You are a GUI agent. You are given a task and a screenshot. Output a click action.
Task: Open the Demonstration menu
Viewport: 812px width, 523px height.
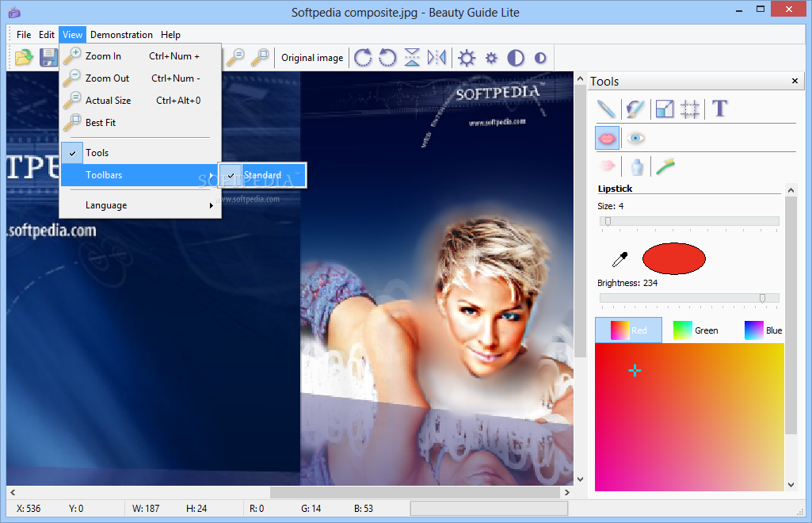(x=121, y=35)
